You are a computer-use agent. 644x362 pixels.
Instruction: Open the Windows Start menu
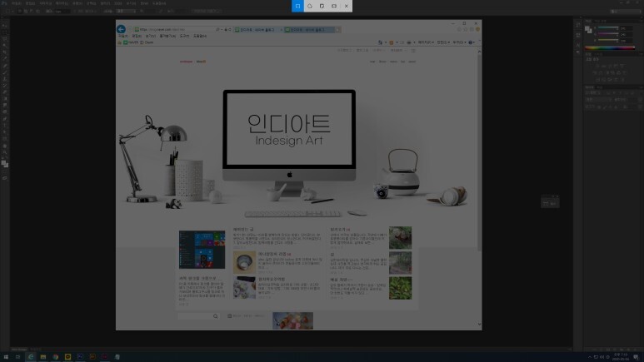[6, 357]
